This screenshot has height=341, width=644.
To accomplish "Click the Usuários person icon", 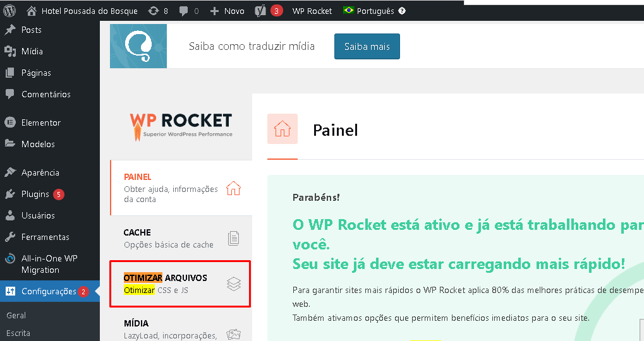I will pos(10,215).
